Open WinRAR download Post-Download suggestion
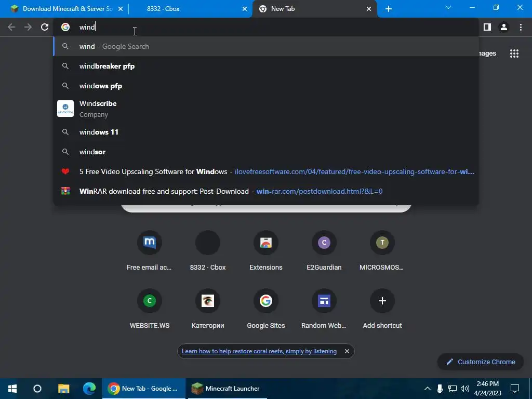Screen dimensions: 532x399 (x=266, y=191)
